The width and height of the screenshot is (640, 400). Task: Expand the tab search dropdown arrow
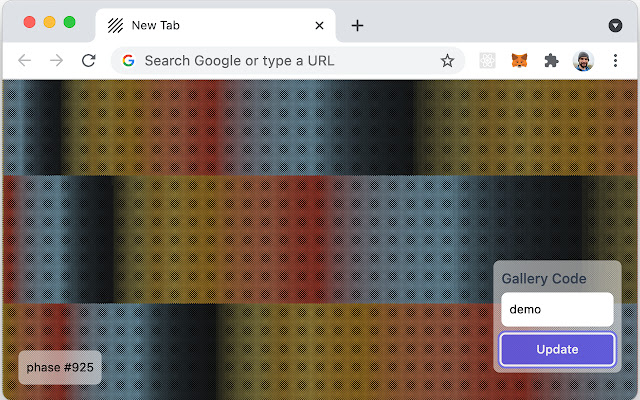(x=615, y=25)
